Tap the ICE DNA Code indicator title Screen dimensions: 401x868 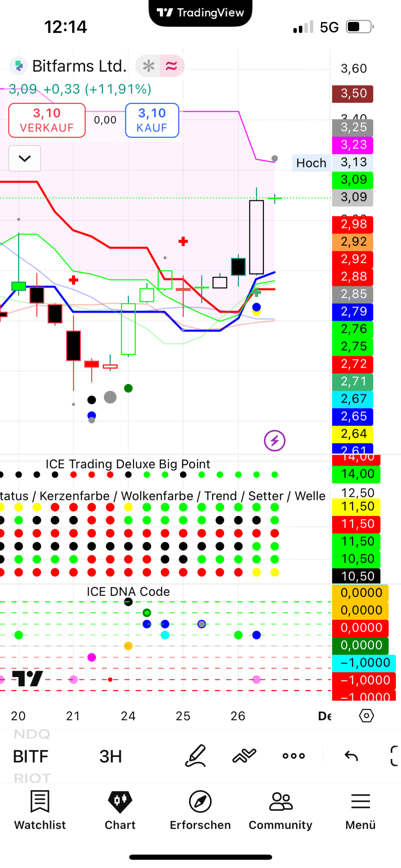click(x=128, y=592)
